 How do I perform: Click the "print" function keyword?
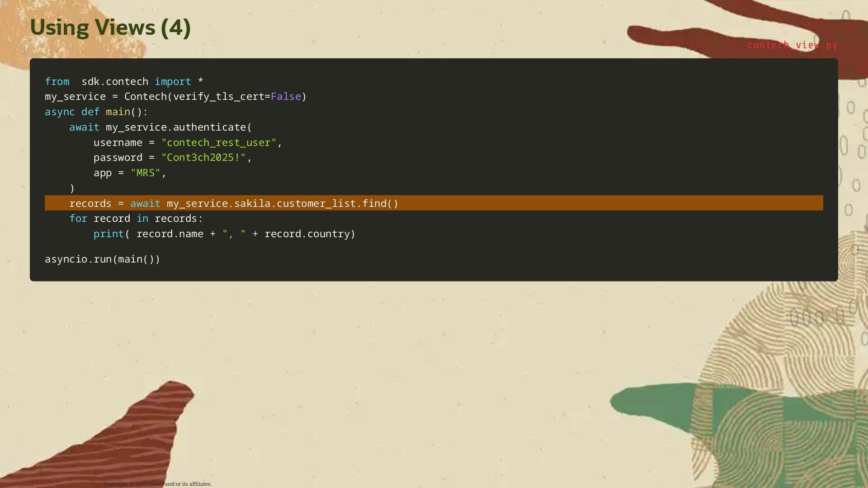[108, 234]
